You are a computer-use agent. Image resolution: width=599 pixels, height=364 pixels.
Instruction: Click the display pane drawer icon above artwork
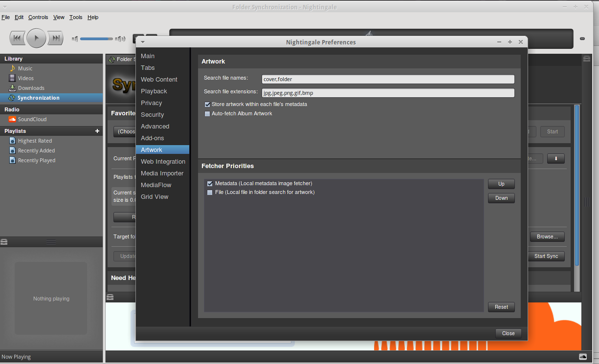[4, 241]
